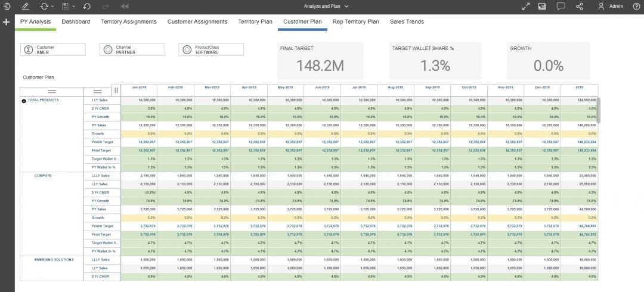
Task: Click the sigma icon in Customer selector
Action: click(29, 49)
